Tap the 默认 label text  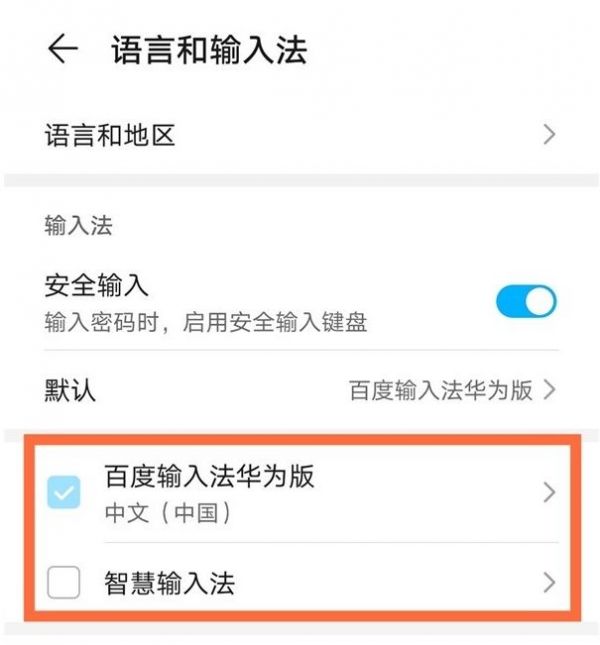(70, 390)
